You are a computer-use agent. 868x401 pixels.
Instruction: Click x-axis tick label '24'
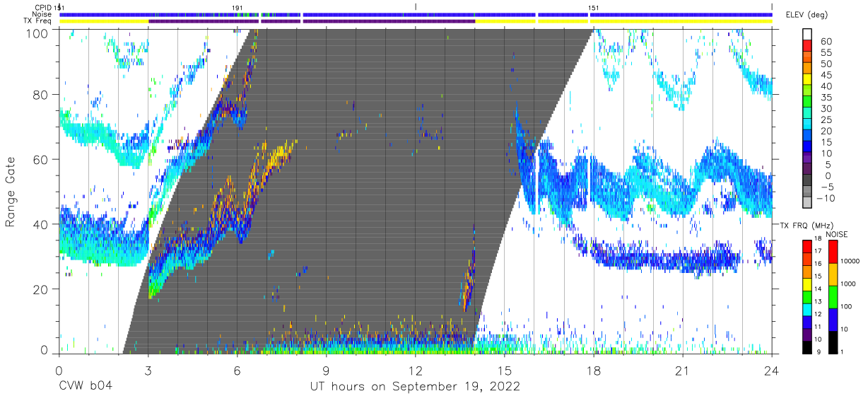[x=772, y=370]
